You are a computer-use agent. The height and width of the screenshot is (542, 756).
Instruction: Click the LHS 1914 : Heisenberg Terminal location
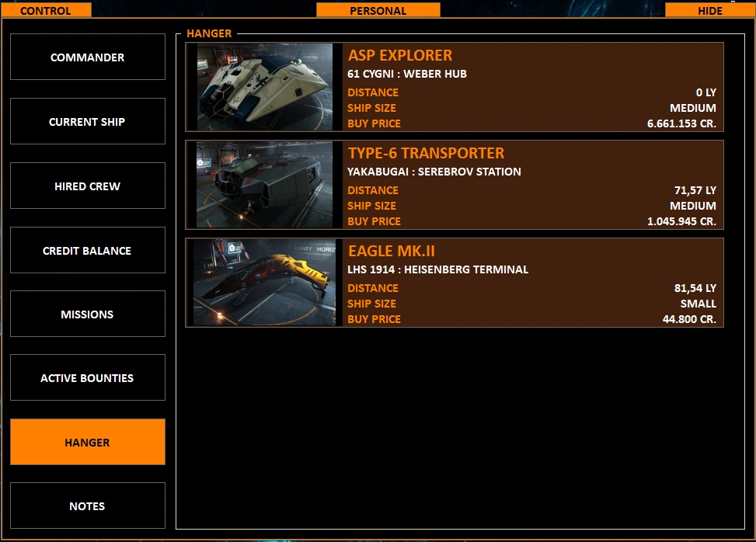[437, 269]
